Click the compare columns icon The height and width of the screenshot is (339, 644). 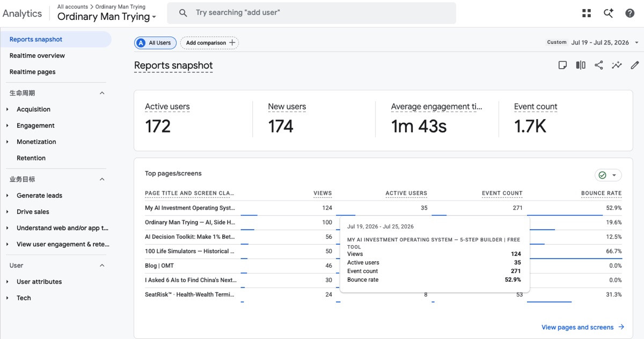click(581, 65)
